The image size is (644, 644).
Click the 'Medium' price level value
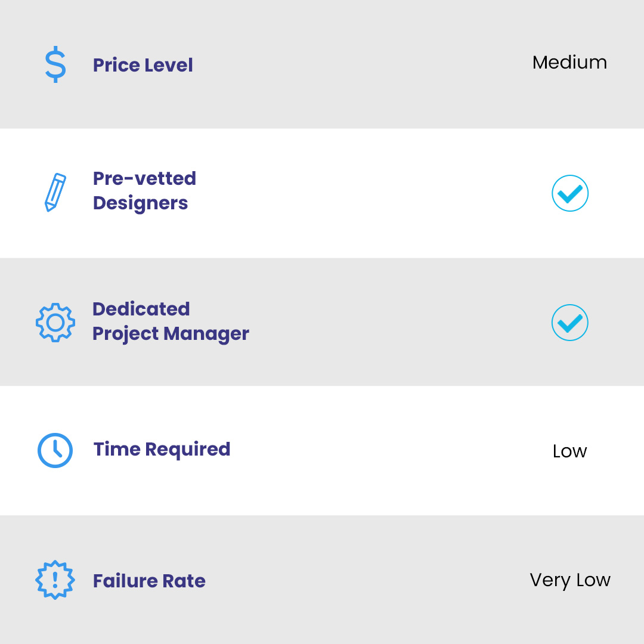click(x=569, y=63)
